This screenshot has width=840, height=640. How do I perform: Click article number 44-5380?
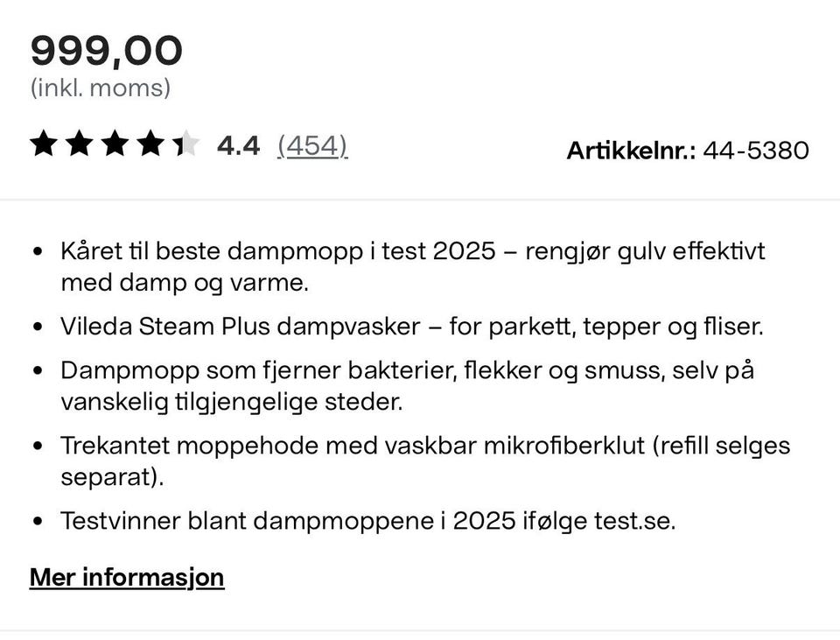756,151
